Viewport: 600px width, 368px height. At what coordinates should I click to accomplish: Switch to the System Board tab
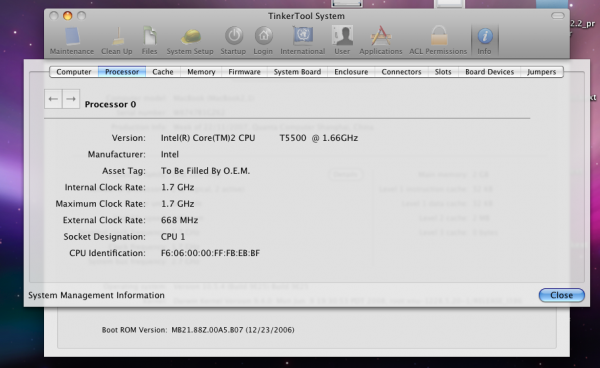(x=297, y=72)
